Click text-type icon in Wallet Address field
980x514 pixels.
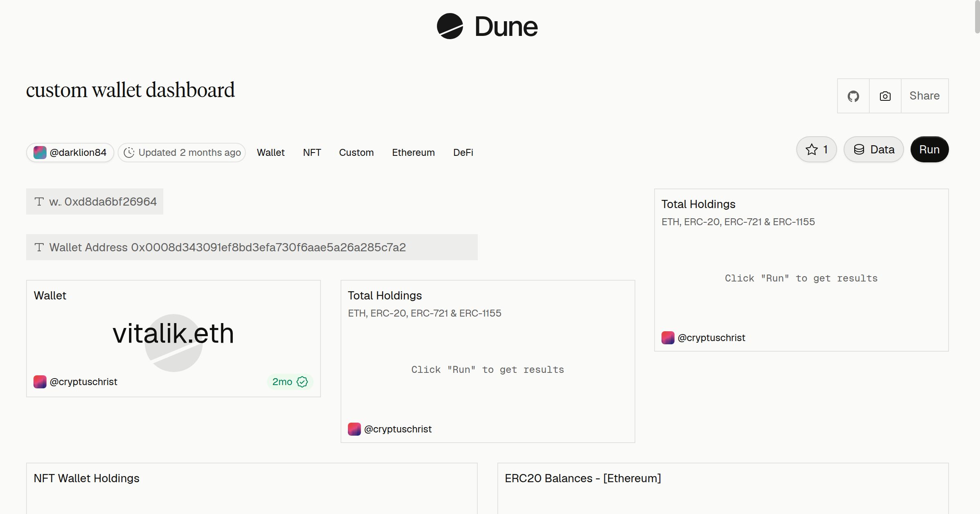click(39, 247)
